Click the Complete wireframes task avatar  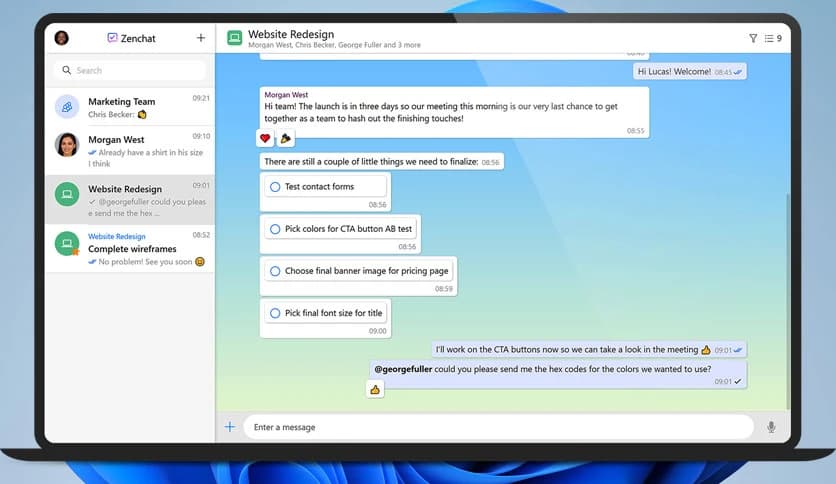point(67,244)
